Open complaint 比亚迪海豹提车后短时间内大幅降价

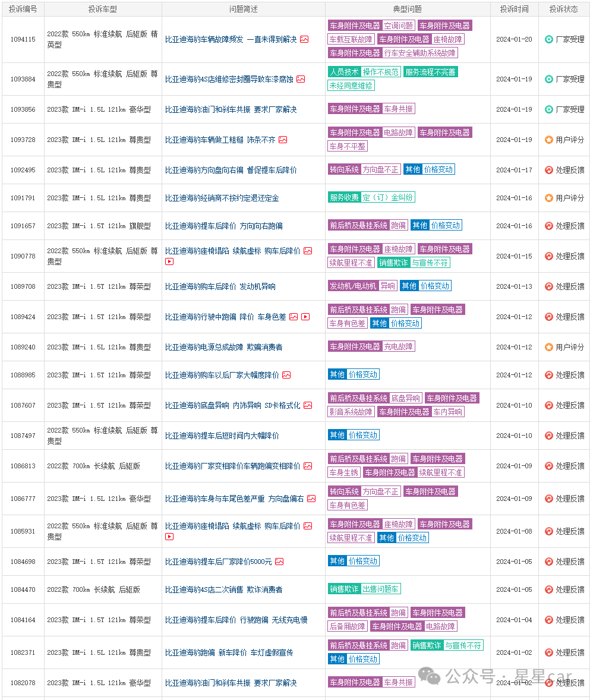pyautogui.click(x=222, y=436)
